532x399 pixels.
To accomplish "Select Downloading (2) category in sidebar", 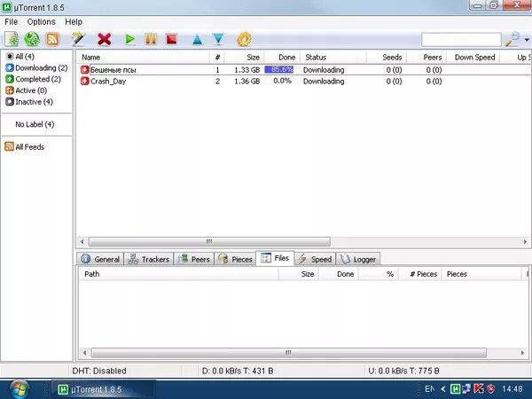I will (36, 68).
